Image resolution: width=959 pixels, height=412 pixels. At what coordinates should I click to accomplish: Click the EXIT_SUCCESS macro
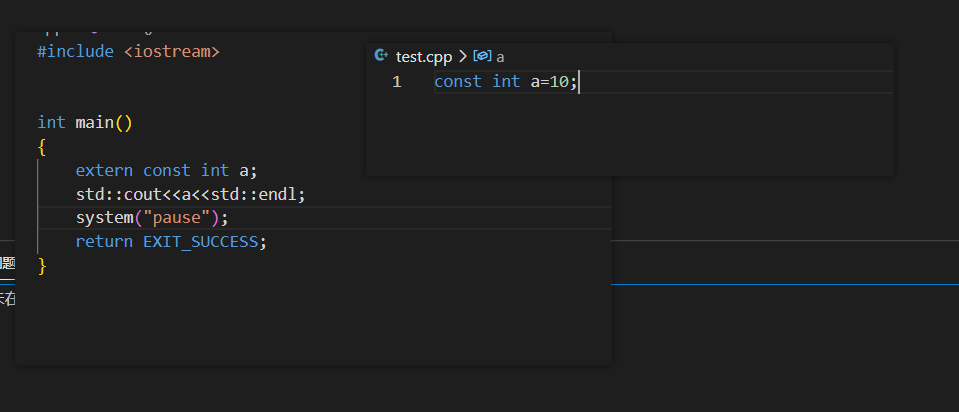click(x=201, y=241)
